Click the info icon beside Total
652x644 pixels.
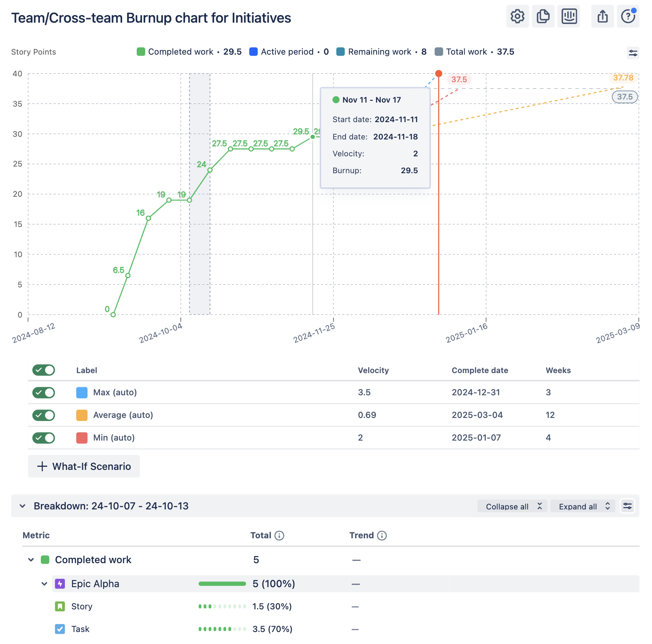point(279,536)
